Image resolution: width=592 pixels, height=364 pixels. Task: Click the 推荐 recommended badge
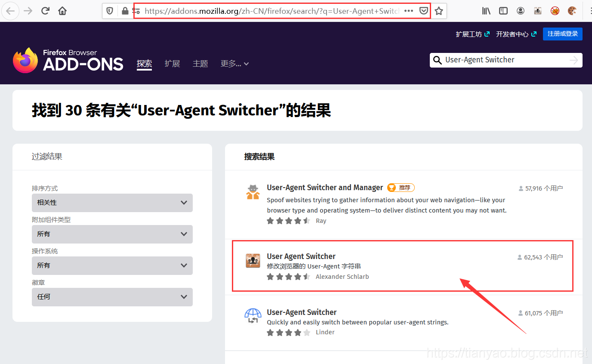[401, 188]
